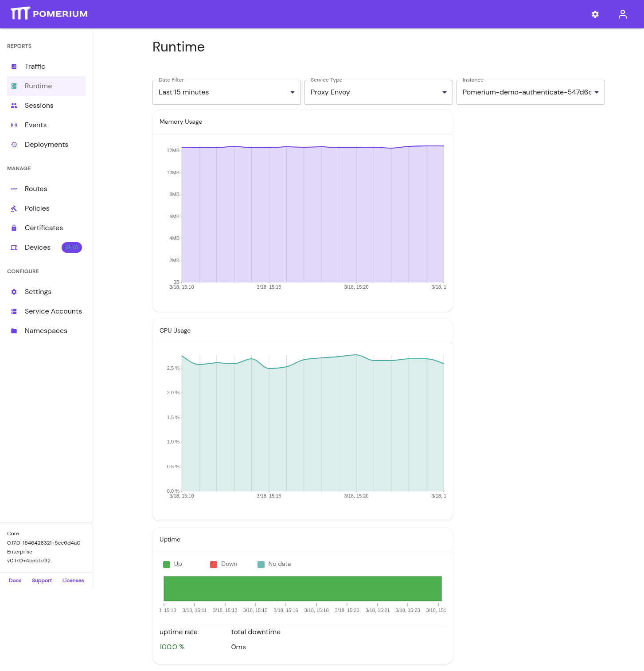Click the 2.5 % axis label
The width and height of the screenshot is (644, 671).
(173, 368)
